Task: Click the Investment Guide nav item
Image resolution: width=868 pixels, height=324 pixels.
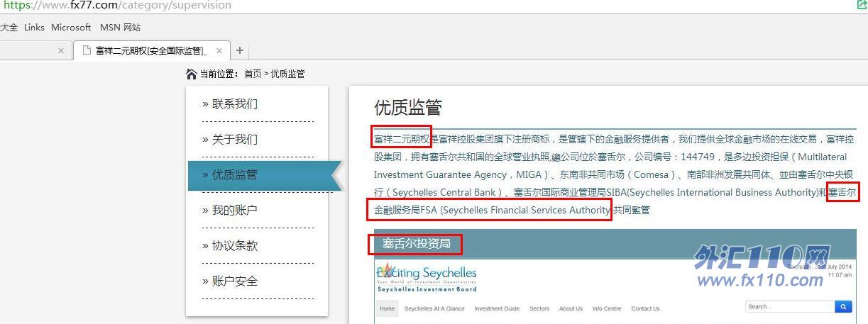Action: click(497, 308)
